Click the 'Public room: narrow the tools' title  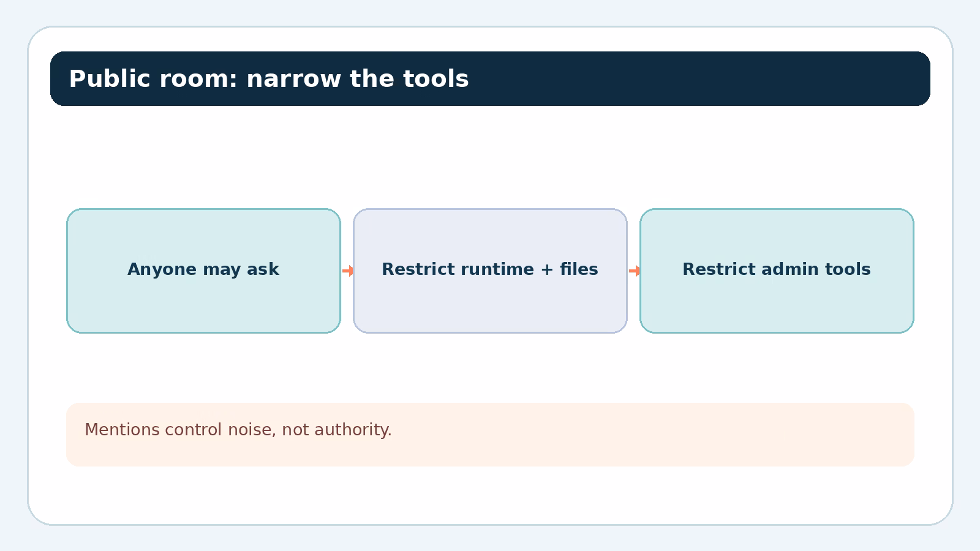pyautogui.click(x=269, y=79)
